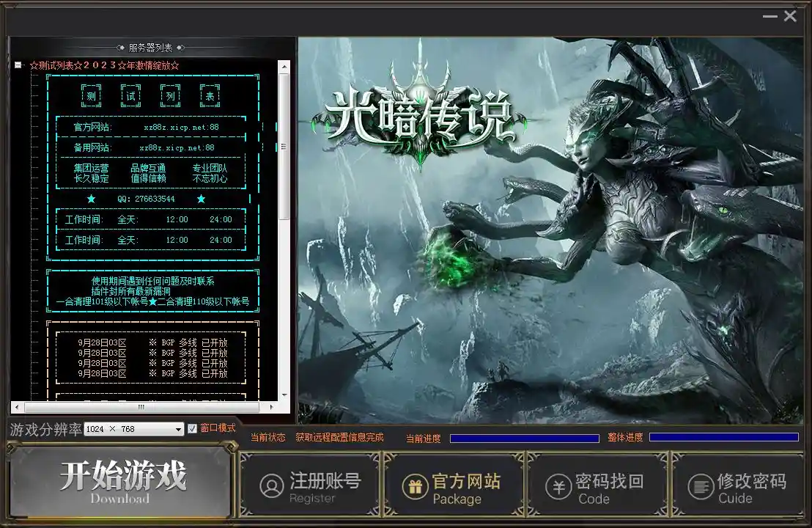The width and height of the screenshot is (812, 528).
Task: Click the 专业团队 不忘初心 text
Action: coord(210,173)
